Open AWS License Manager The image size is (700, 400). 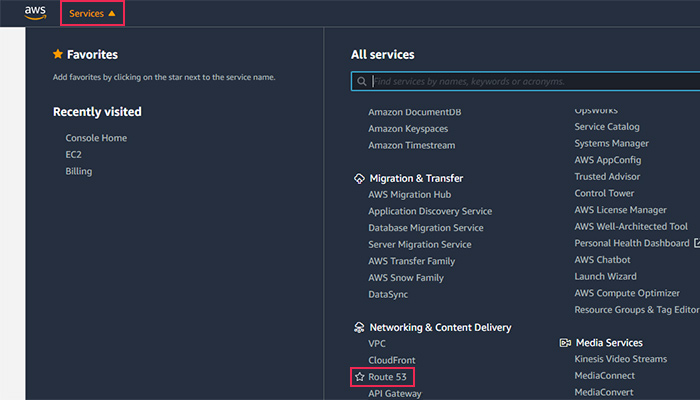(x=621, y=210)
